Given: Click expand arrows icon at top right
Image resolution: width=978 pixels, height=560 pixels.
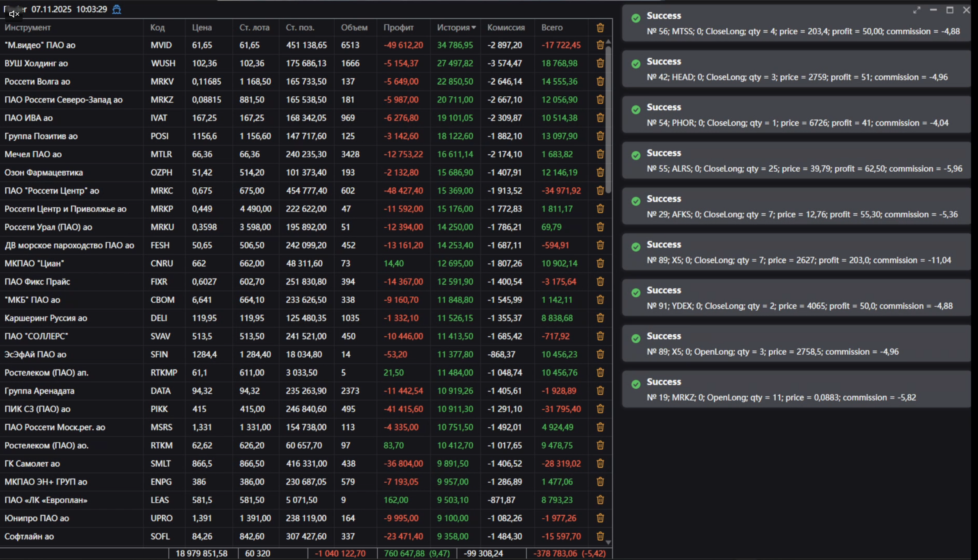Looking at the screenshot, I should tap(917, 10).
